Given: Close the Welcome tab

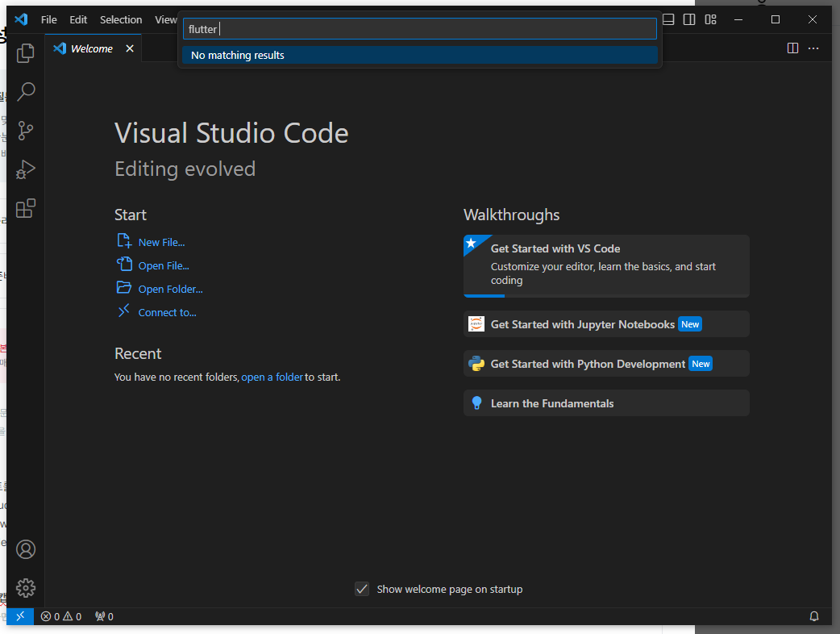Looking at the screenshot, I should point(130,48).
